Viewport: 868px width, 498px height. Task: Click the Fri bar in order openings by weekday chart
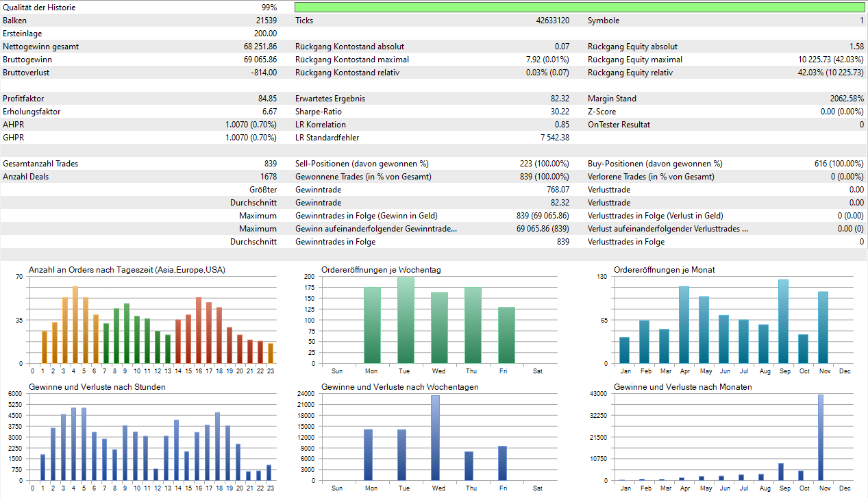(506, 335)
